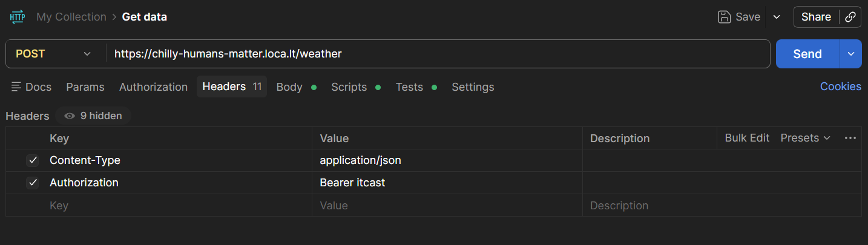Screen dimensions: 868x245
Task: Click the Save floppy disk icon
Action: click(x=724, y=17)
